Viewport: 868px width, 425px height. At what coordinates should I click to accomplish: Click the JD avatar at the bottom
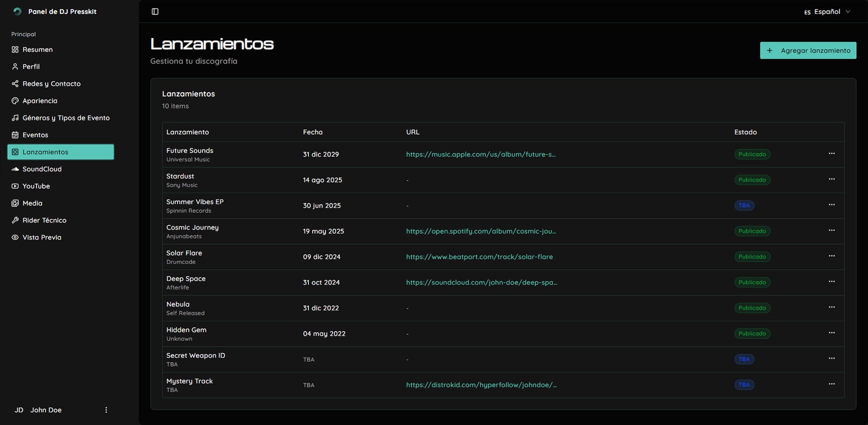coord(19,410)
